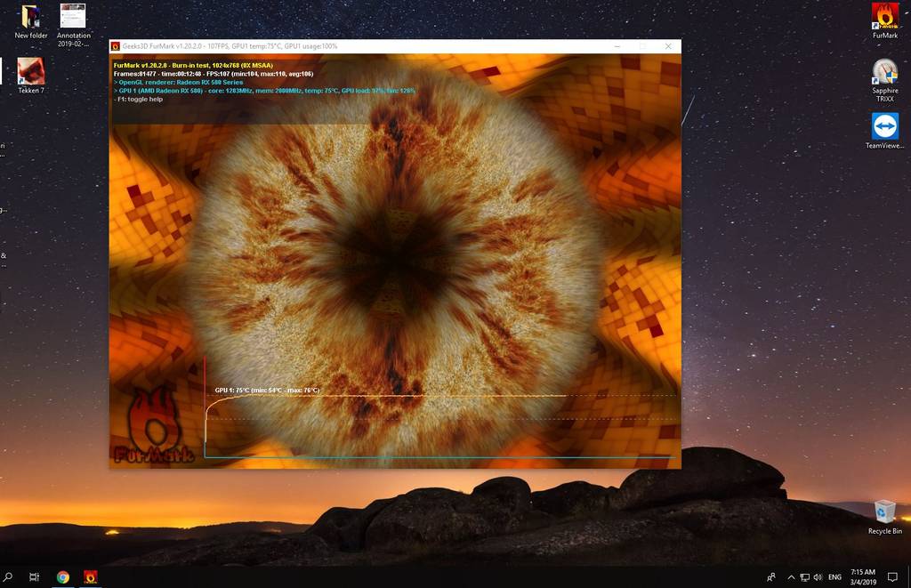This screenshot has height=588, width=911.
Task: Select the Annotation 2019-02 file icon
Action: [x=73, y=26]
